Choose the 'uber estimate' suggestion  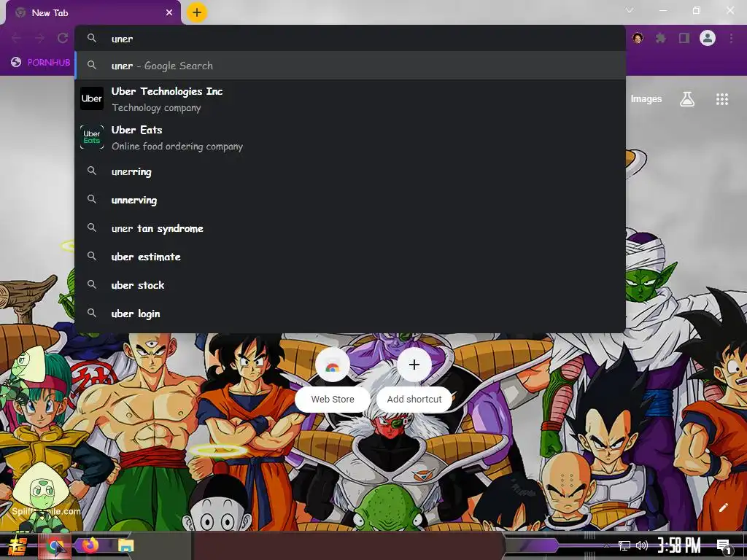[x=350, y=257]
